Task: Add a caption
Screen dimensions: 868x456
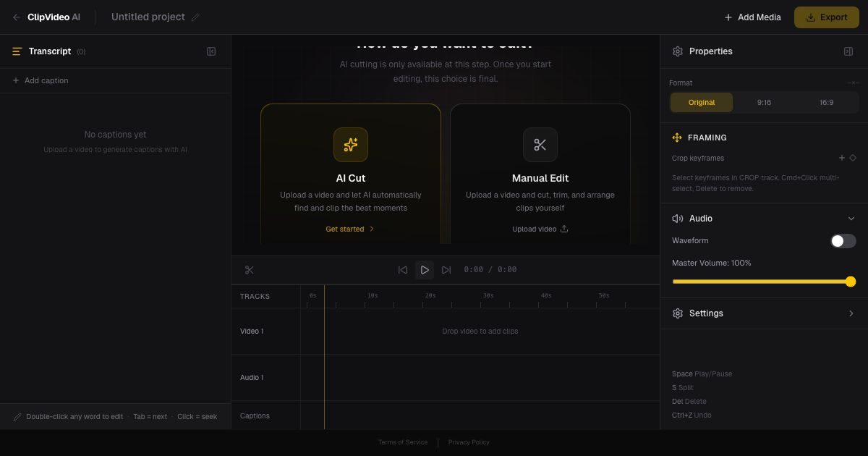Action: [41, 80]
